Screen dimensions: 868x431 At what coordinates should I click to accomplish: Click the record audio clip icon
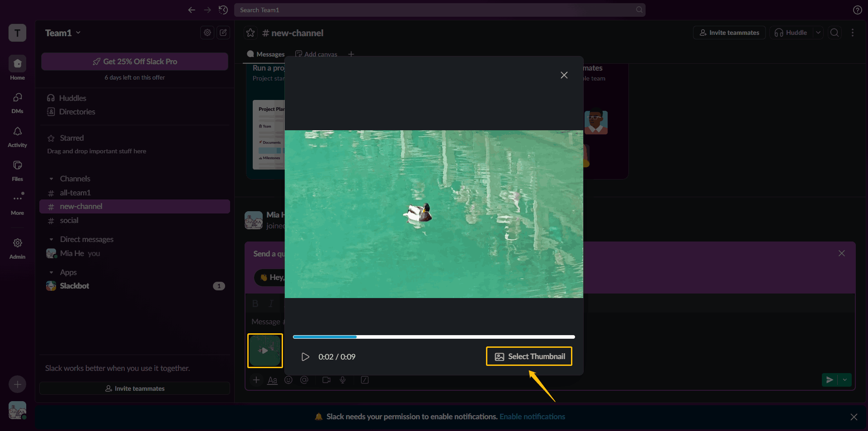pos(343,380)
